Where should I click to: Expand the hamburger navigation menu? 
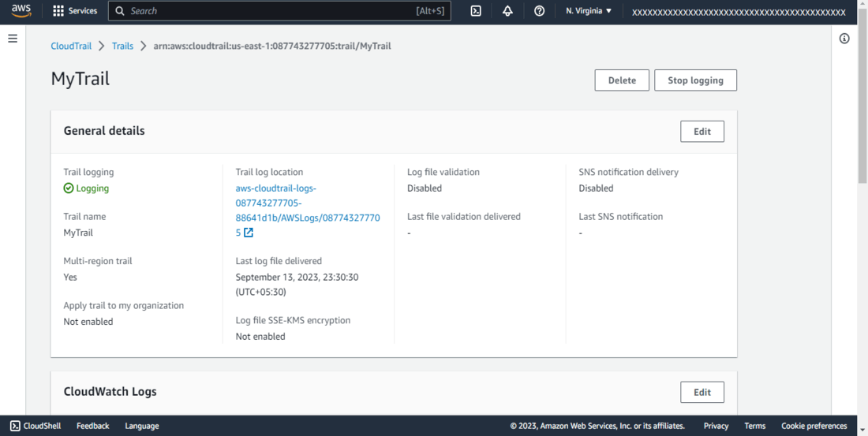(13, 38)
